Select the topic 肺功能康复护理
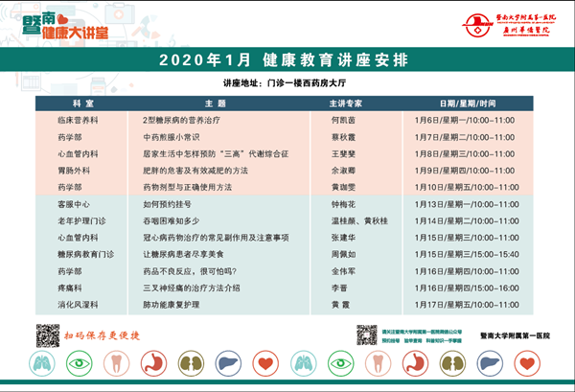The width and height of the screenshot is (575, 392). tap(172, 305)
